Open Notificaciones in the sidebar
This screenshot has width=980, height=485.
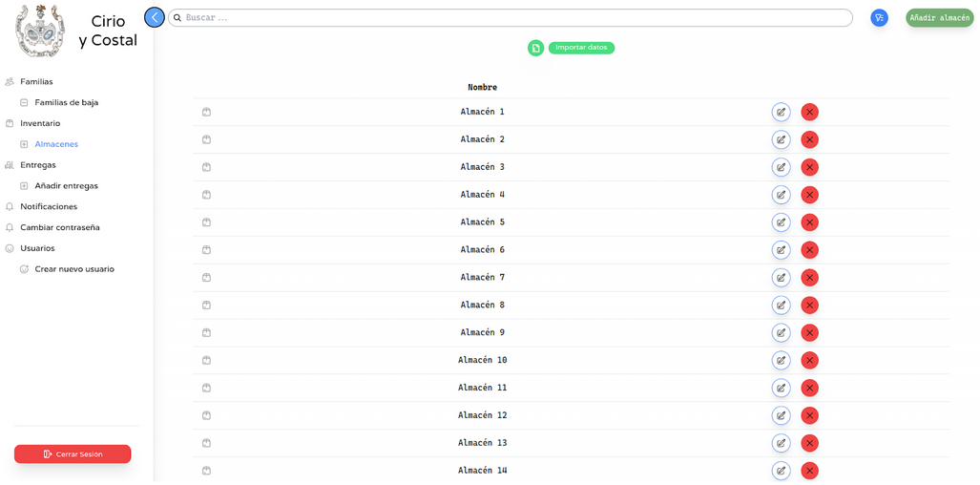(x=49, y=207)
